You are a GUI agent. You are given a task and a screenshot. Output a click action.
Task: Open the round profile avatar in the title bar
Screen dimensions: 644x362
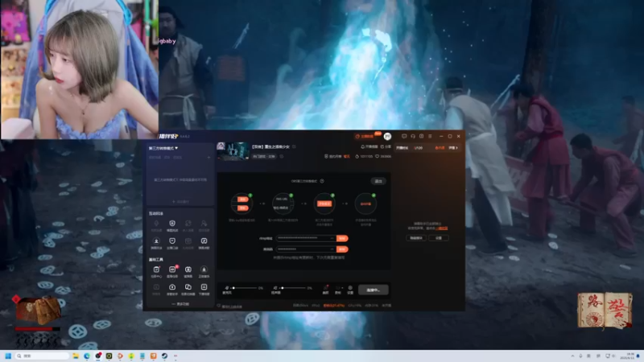tap(387, 136)
